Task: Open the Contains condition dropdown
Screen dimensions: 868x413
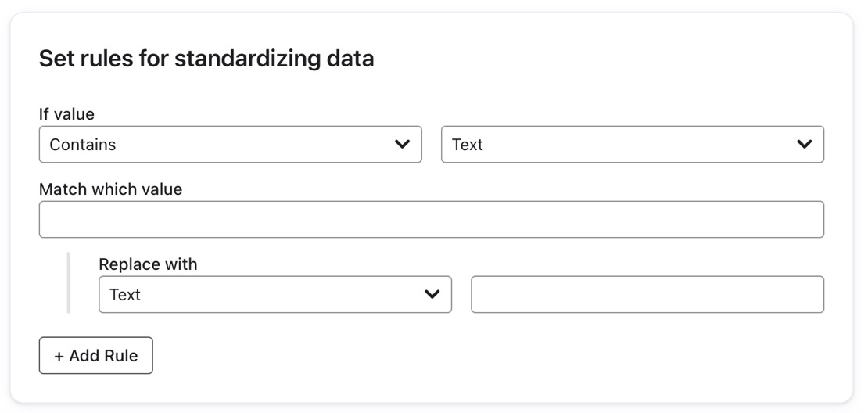Action: point(230,145)
